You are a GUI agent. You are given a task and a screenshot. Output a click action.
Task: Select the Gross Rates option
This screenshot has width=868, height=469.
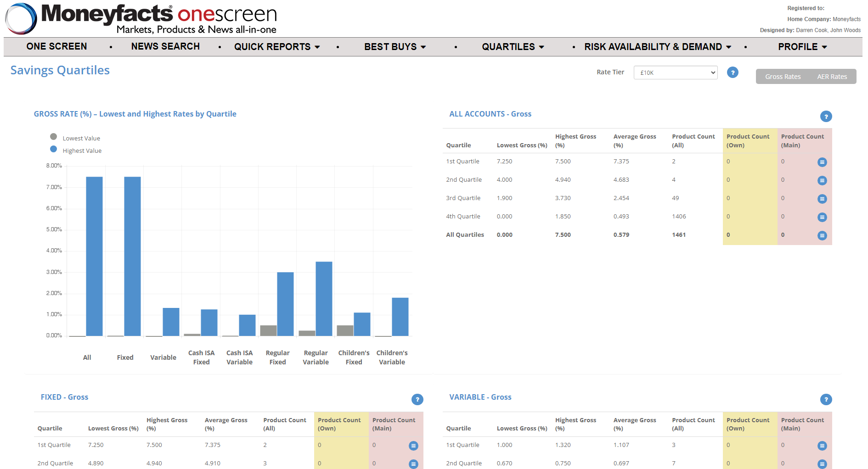[x=783, y=76]
